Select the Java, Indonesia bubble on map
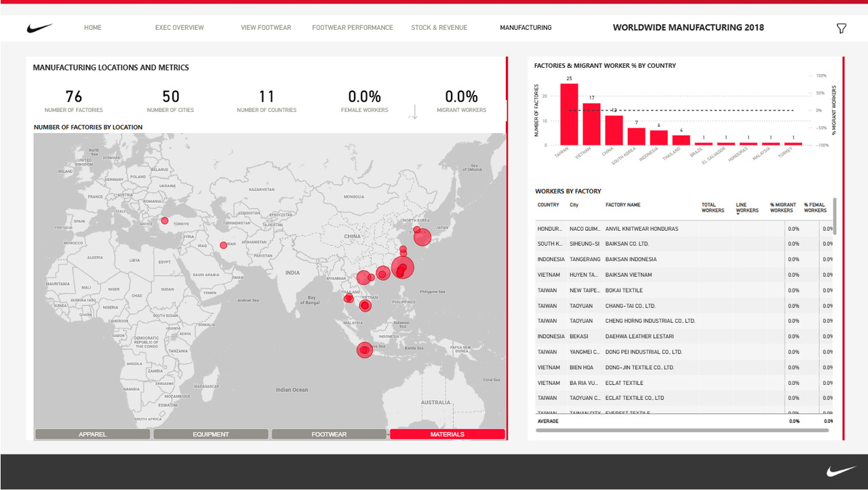The width and height of the screenshot is (868, 490). (x=365, y=350)
